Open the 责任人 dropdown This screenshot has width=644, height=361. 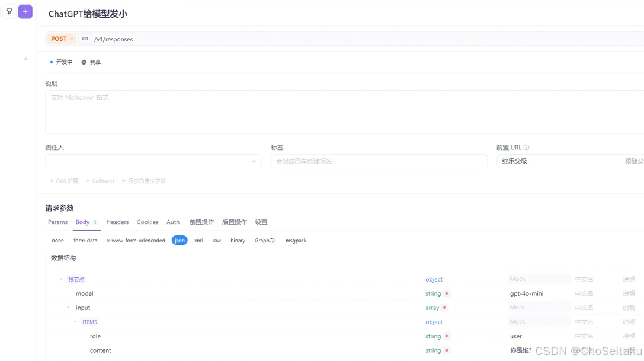(x=153, y=161)
